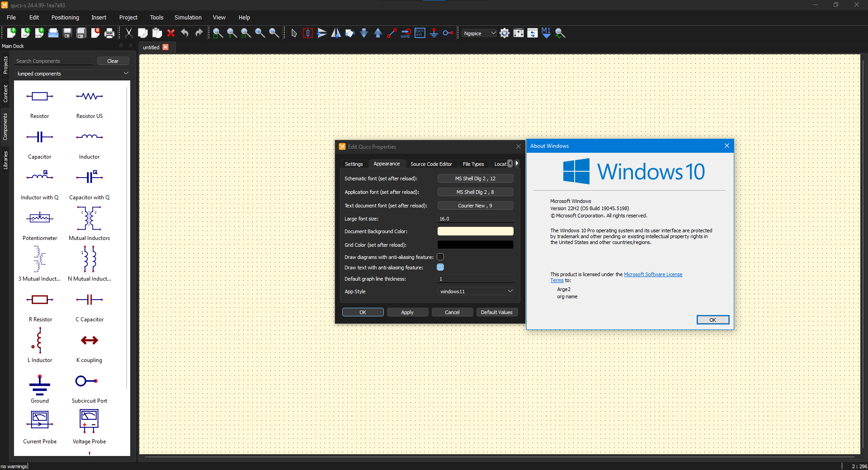The width and height of the screenshot is (868, 470).
Task: Click the Rotate toolbar icon
Action: (x=350, y=33)
